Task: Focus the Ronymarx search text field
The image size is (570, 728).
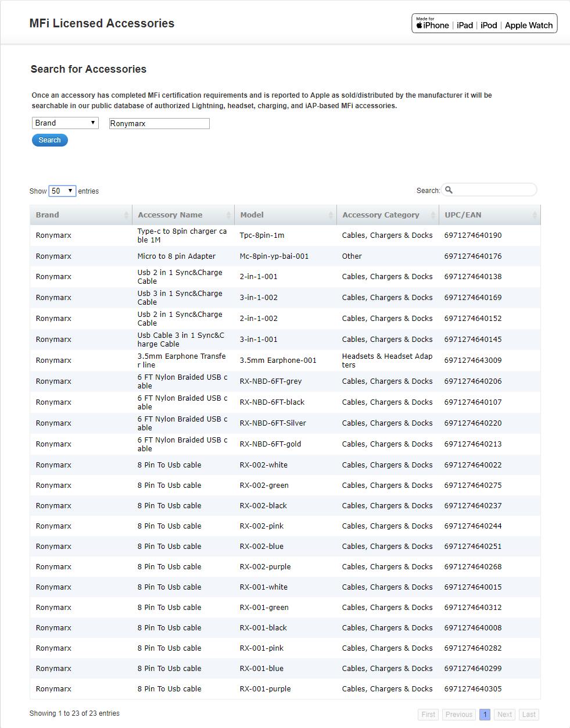Action: (159, 123)
